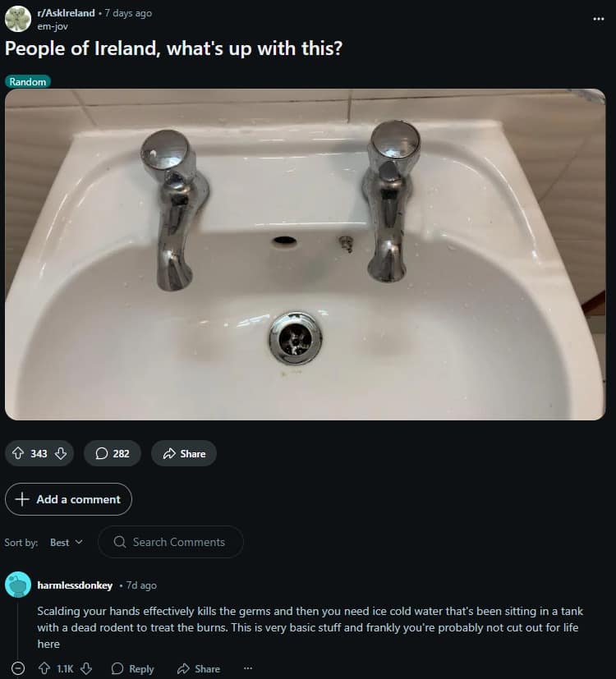Visit harmlessdonkey's username link
The height and width of the screenshot is (679, 616).
[x=75, y=585]
